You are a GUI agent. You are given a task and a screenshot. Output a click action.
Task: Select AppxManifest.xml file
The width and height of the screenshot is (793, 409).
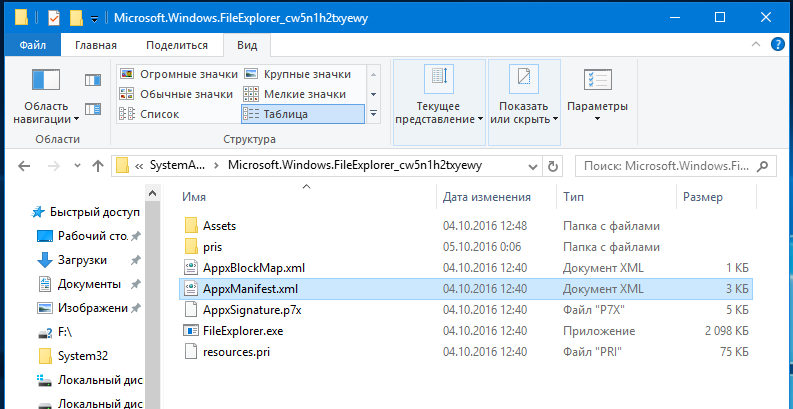(465, 289)
